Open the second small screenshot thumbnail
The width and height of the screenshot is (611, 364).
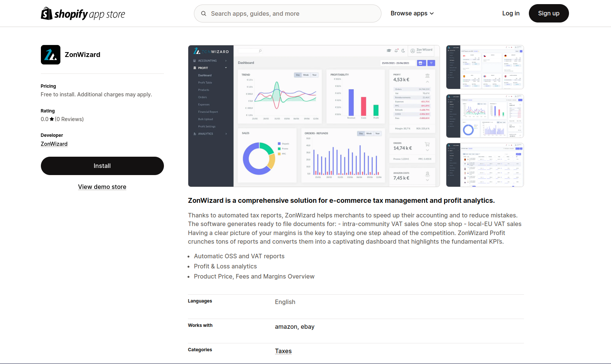pos(485,116)
